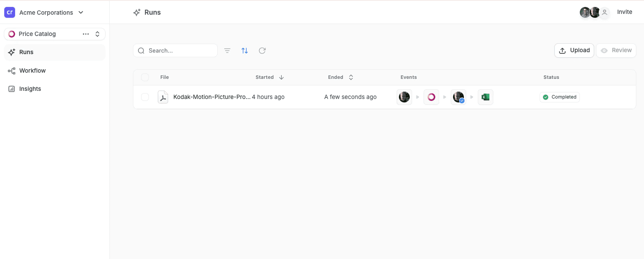Click the '4 hours ago' started cell
This screenshot has width=644, height=259.
coord(268,97)
